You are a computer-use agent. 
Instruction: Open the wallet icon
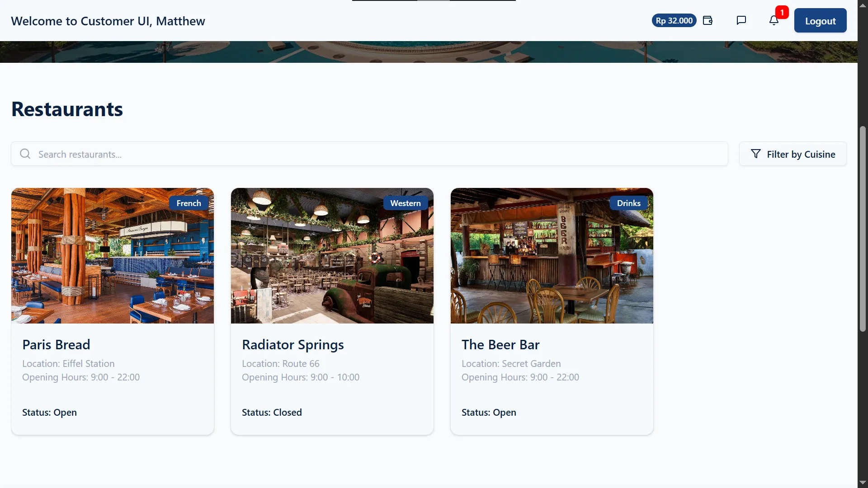708,21
